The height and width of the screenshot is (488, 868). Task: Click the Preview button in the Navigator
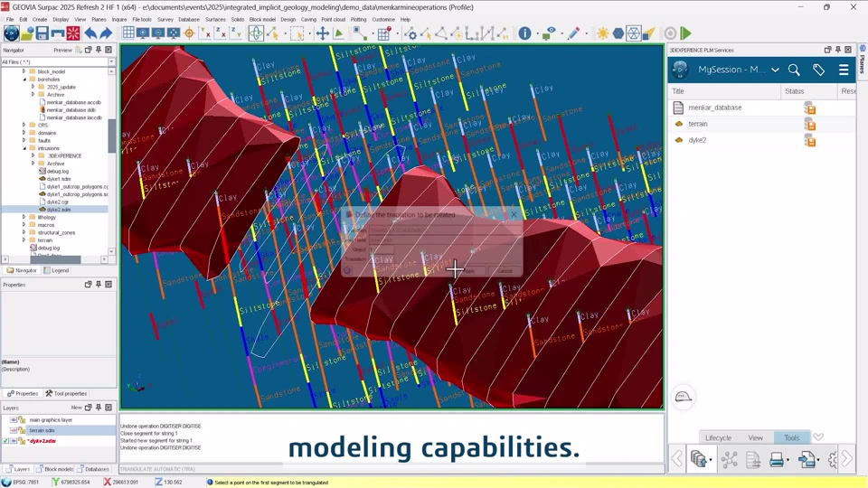(62, 50)
